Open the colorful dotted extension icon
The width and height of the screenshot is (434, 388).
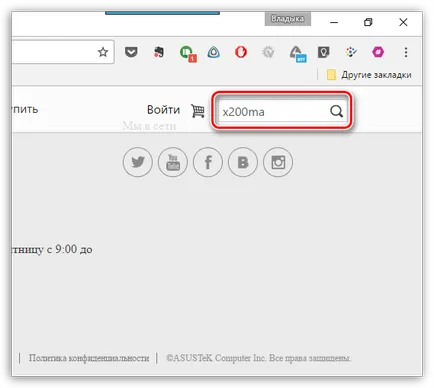tap(351, 52)
